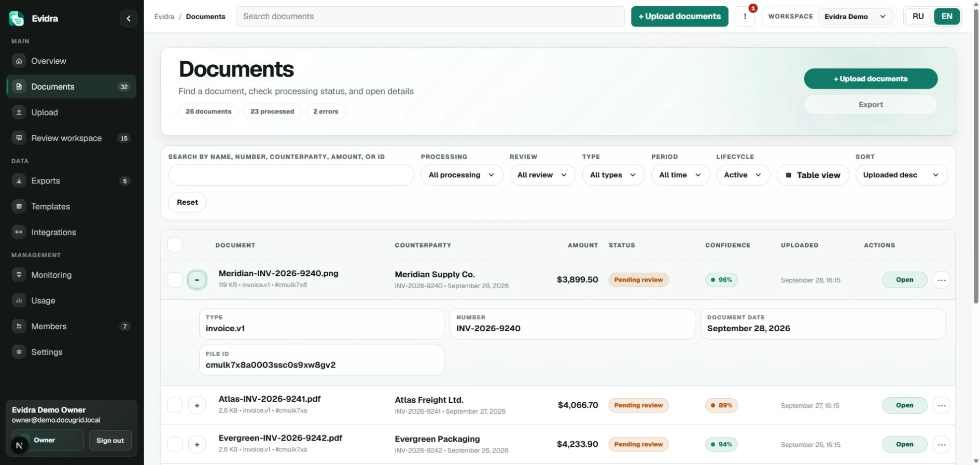Collapse the sidebar with the chevron button
Image resolution: width=980 pixels, height=465 pixels.
tap(129, 19)
